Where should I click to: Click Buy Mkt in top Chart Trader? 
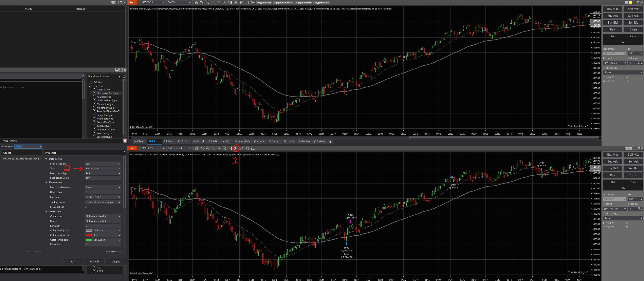(612, 9)
